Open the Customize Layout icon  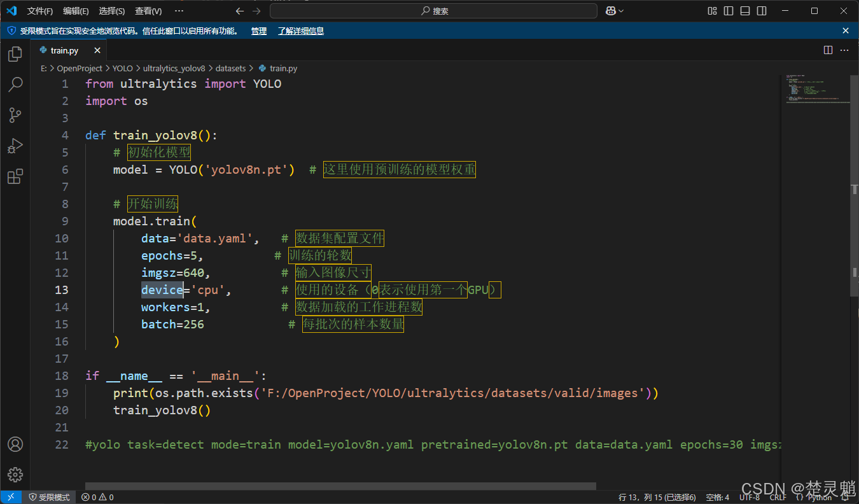(x=713, y=11)
